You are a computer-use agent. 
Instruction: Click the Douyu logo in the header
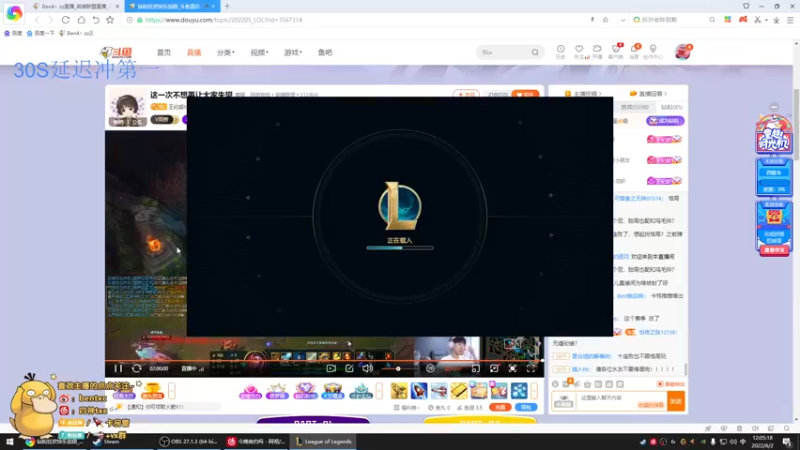click(x=116, y=52)
